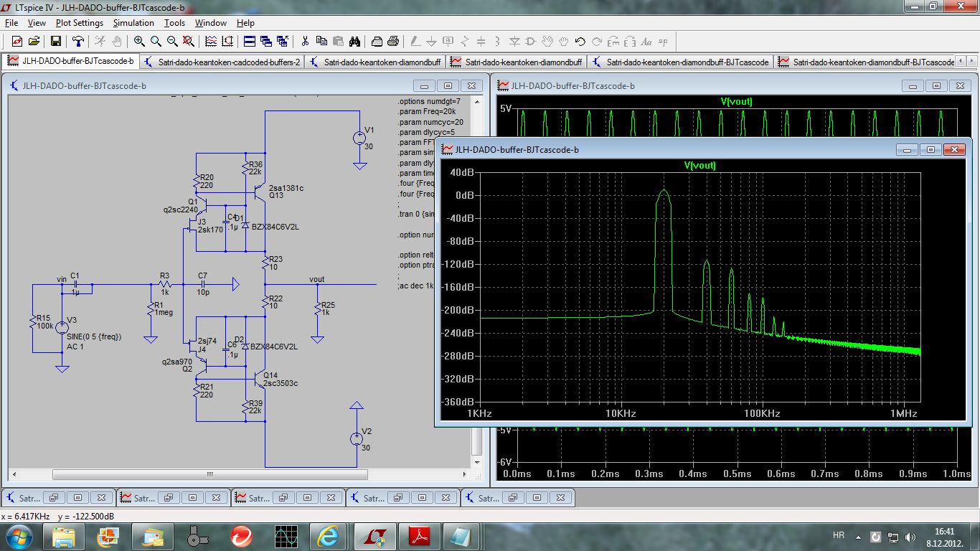
Task: Click the Place Ground toolbar icon
Action: [432, 42]
